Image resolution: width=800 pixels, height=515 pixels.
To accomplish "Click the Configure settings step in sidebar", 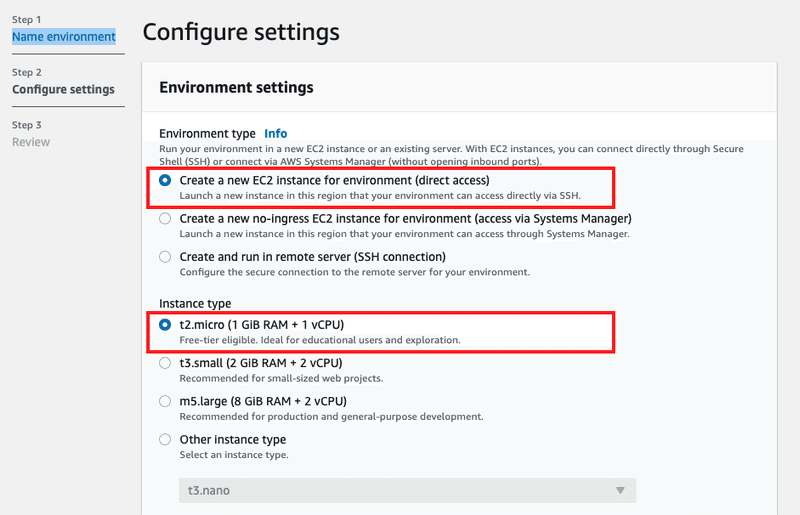I will (x=63, y=89).
